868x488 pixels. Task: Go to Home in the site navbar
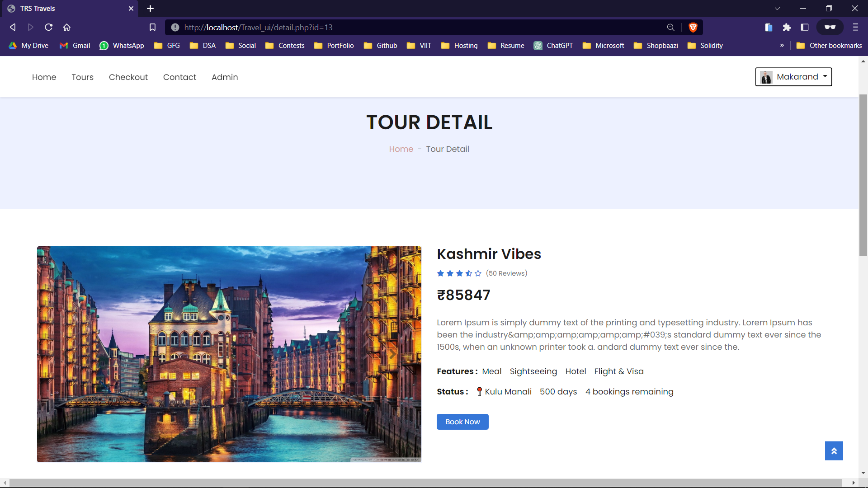[x=44, y=77]
